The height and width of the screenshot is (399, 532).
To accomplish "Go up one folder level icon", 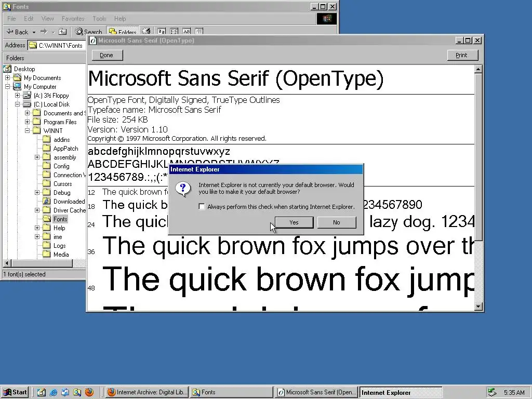I will [x=63, y=32].
